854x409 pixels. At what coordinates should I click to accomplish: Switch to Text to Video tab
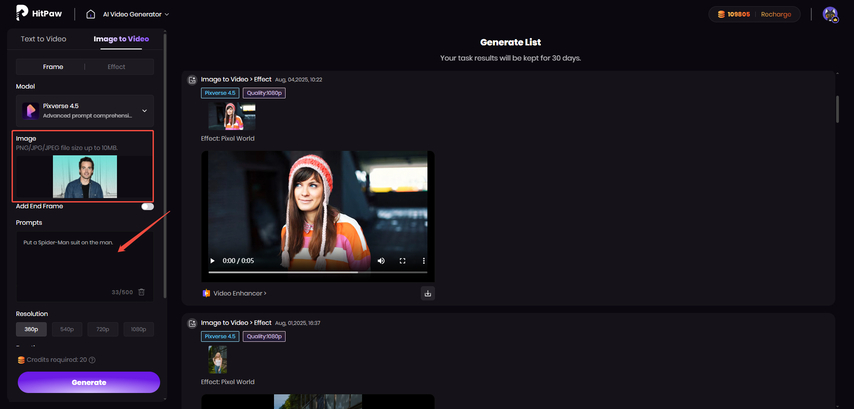[x=44, y=39]
